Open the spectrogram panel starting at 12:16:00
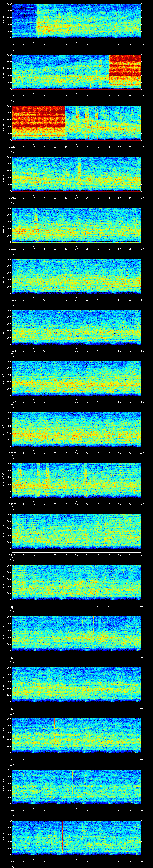Image resolution: width=153 pixels, height=868 pixels. pos(76,786)
